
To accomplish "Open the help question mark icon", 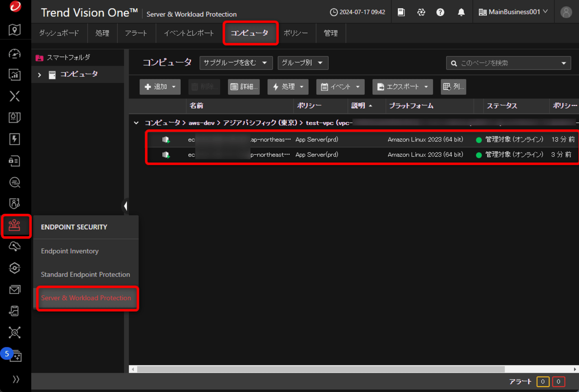I will [440, 12].
